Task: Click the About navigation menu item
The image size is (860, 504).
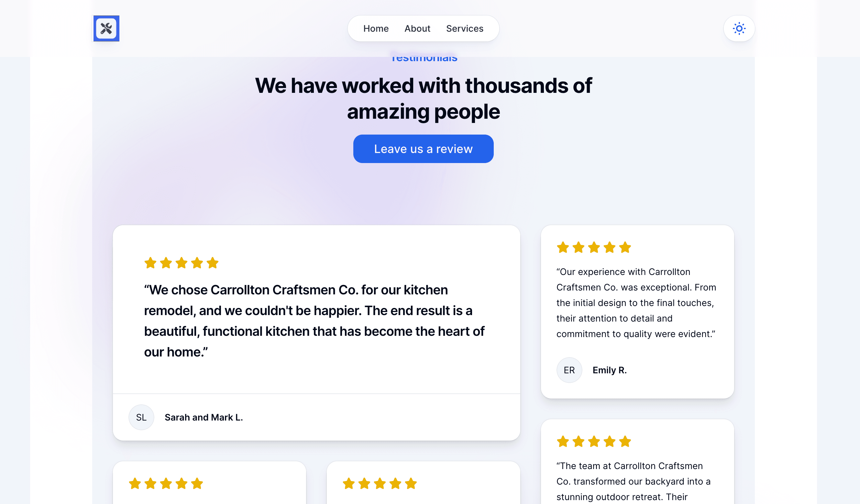Action: [417, 28]
